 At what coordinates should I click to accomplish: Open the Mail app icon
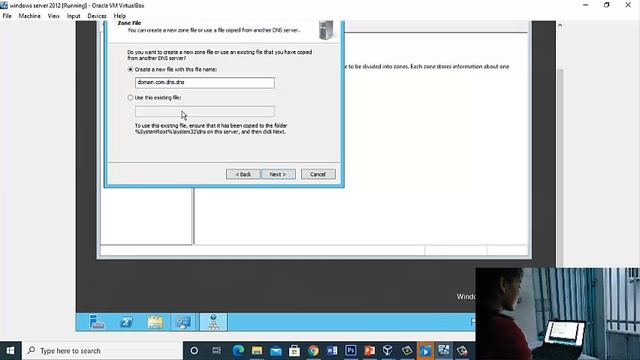tap(276, 351)
